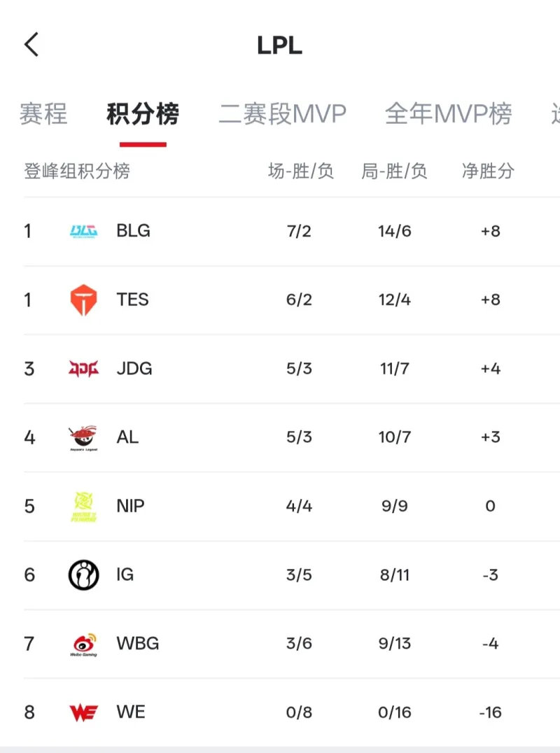Click the 场-胜/负 column header

(301, 171)
